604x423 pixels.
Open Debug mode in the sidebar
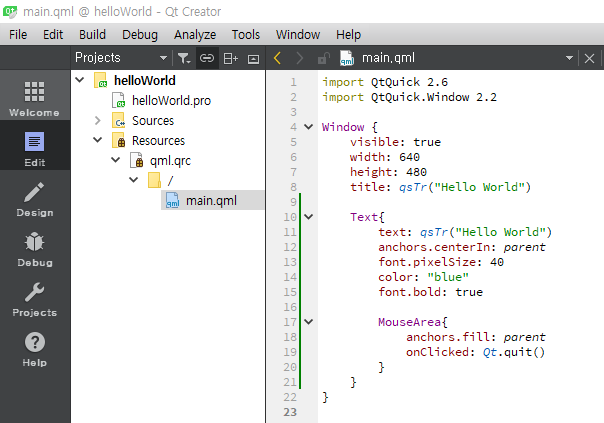[x=34, y=249]
